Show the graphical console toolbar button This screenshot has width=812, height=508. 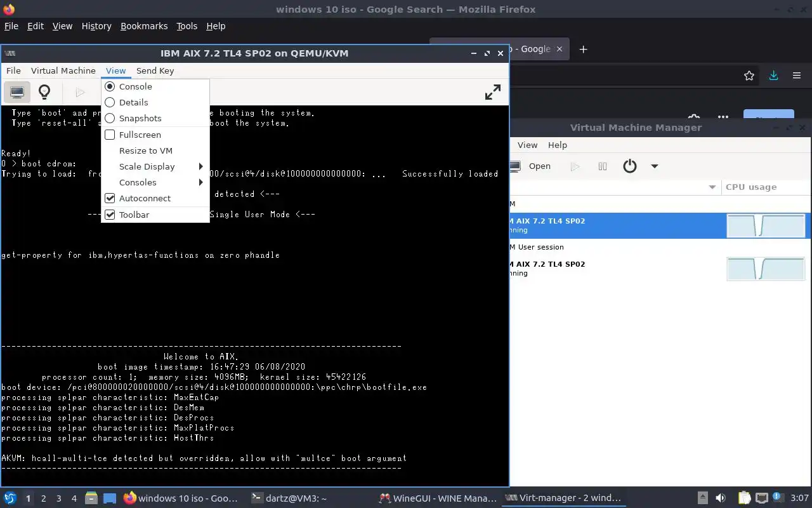(17, 92)
